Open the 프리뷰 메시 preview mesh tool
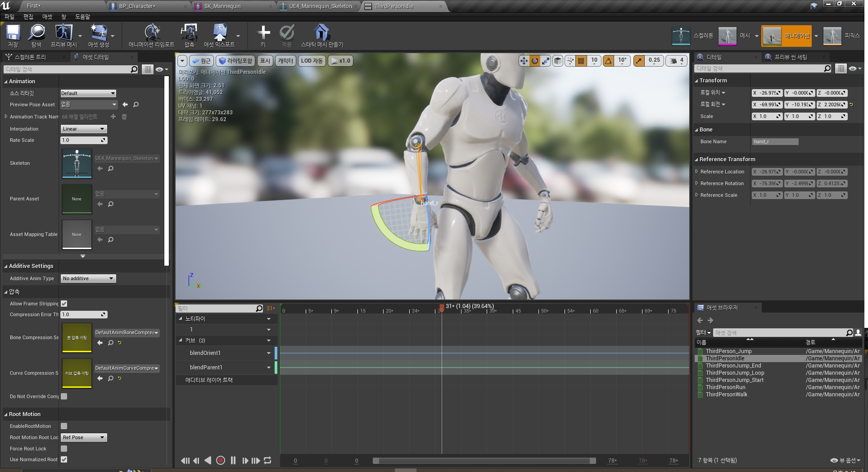Viewport: 868px width, 472px height. click(x=63, y=33)
